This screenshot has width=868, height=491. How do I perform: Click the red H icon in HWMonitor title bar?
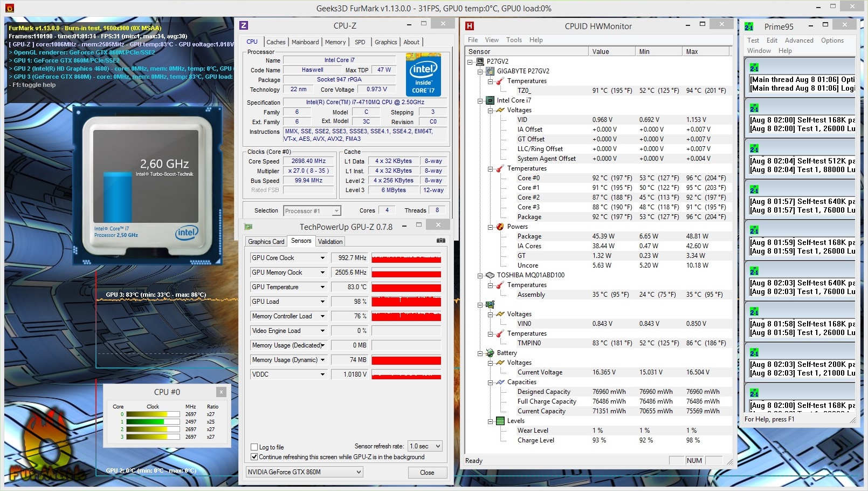tap(470, 26)
